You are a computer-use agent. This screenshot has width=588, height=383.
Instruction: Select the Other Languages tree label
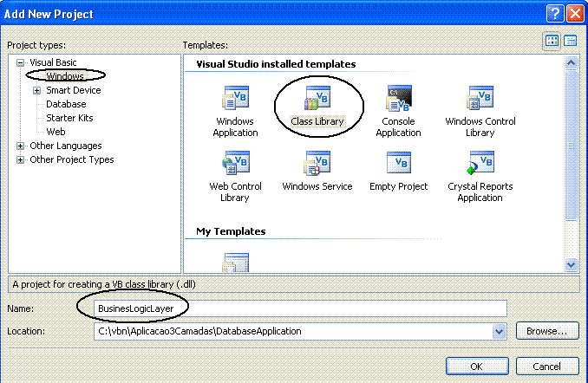pos(66,146)
